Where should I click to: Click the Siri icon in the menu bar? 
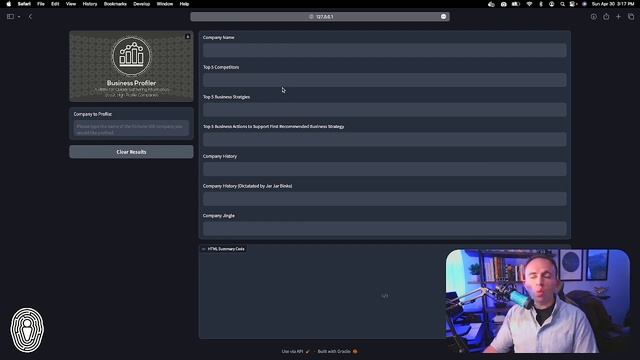584,4
